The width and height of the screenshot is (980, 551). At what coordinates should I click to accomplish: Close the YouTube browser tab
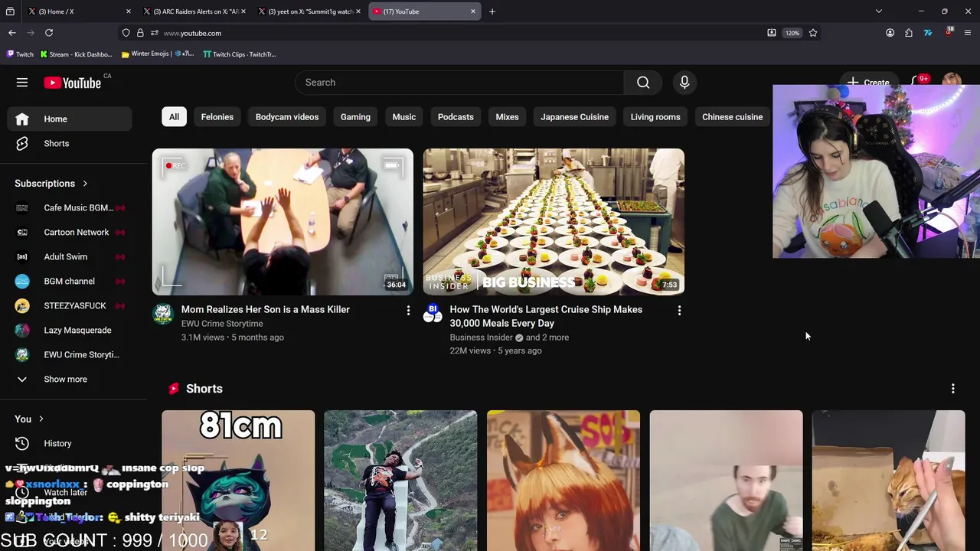point(473,11)
